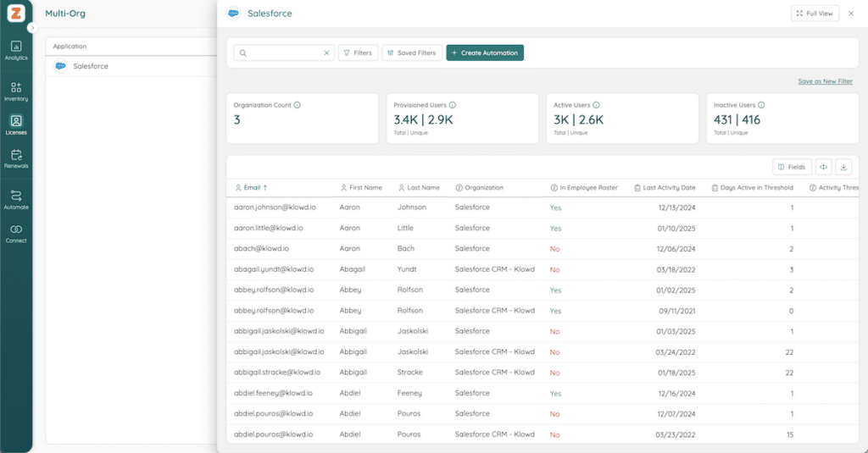Image resolution: width=868 pixels, height=453 pixels.
Task: Open the Renewals sidebar section
Action: 16,158
